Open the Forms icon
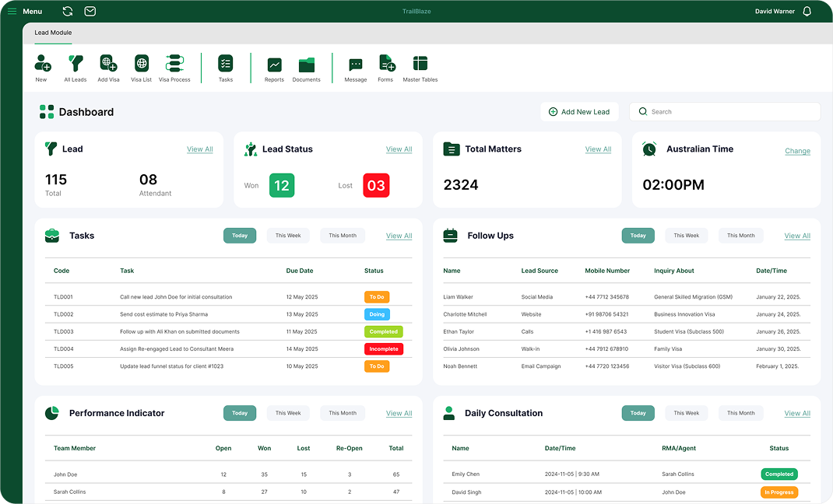Viewport: 833px width, 504px height. point(385,68)
